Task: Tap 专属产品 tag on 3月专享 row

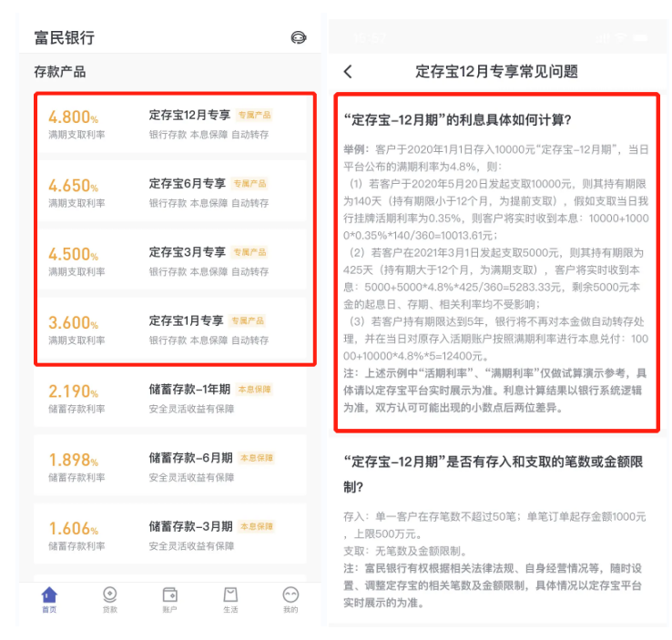Action: click(x=249, y=252)
